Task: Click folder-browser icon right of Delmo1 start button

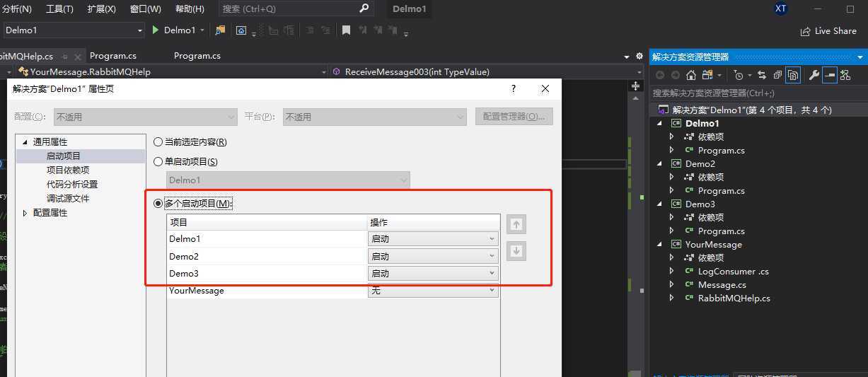Action: 221,30
